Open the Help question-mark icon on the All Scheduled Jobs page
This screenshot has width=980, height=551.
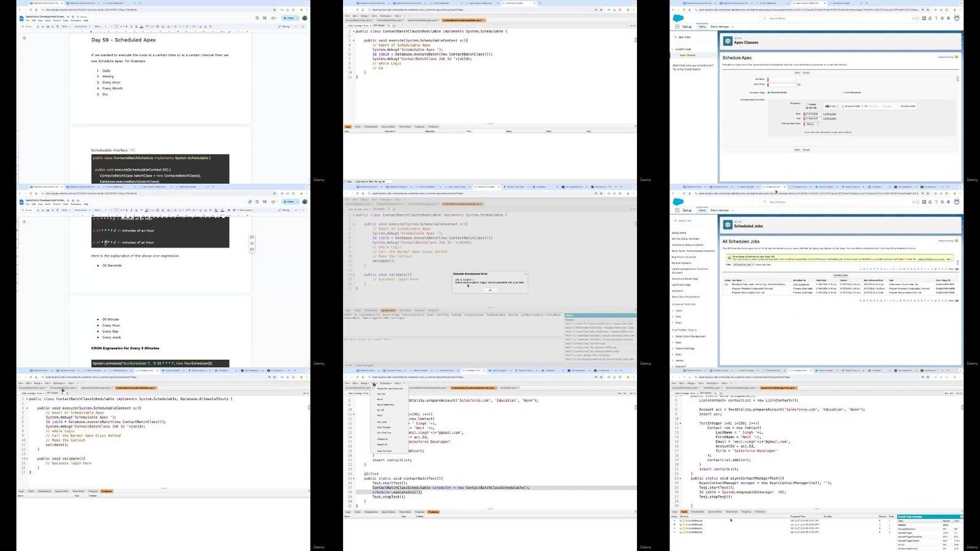tap(936, 202)
